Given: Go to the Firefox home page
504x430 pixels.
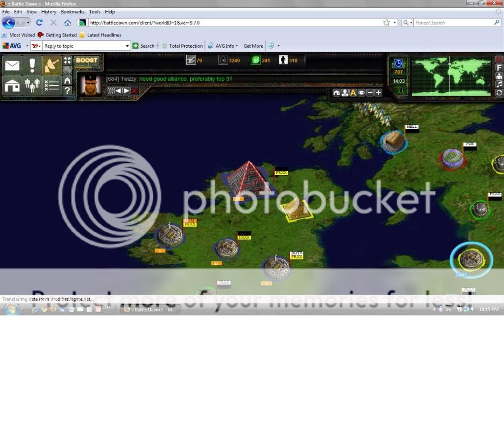Looking at the screenshot, I should [x=67, y=23].
